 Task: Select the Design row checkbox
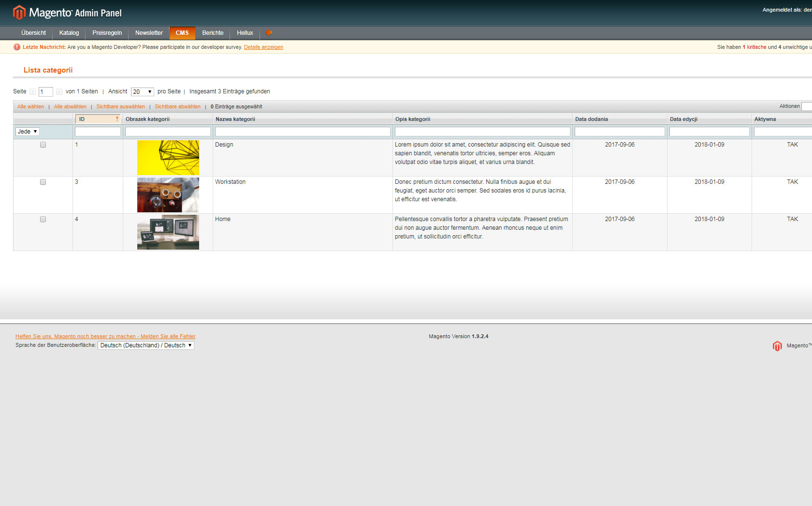pyautogui.click(x=43, y=145)
